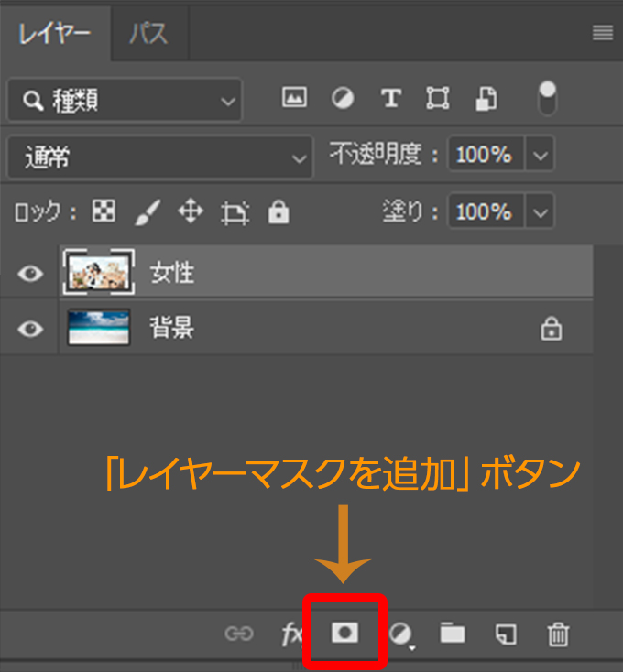Screen dimensions: 623x672
Task: Create a new layer group folder
Action: tap(452, 634)
